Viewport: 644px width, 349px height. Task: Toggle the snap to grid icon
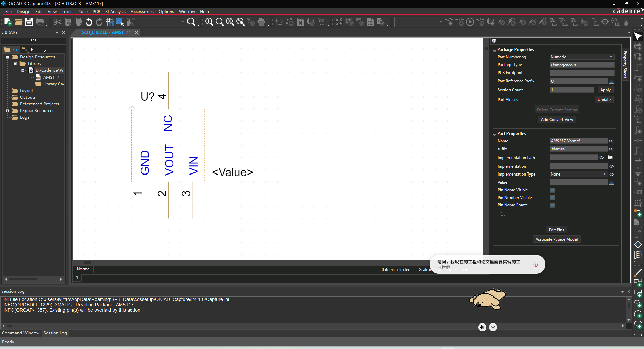[x=109, y=22]
